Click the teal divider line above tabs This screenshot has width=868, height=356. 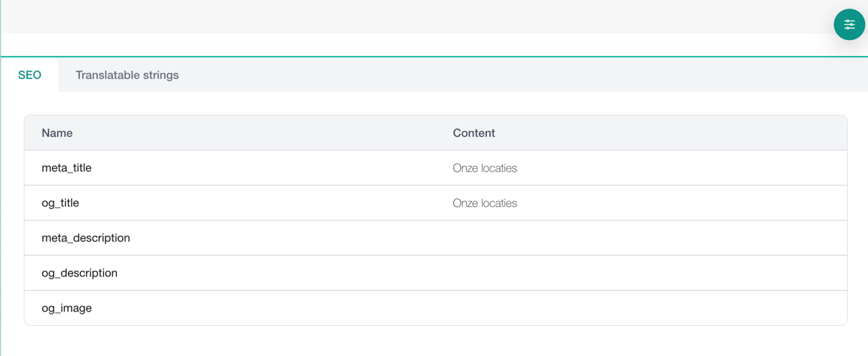[434, 57]
